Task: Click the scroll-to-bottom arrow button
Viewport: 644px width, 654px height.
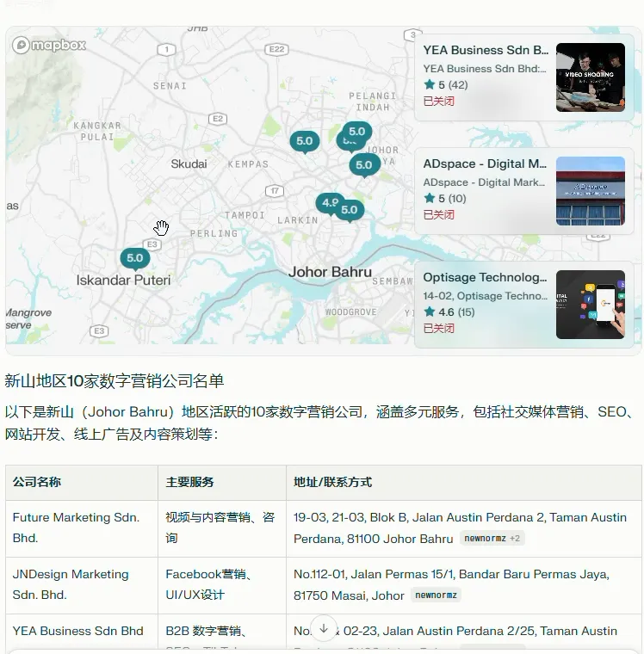Action: (324, 628)
